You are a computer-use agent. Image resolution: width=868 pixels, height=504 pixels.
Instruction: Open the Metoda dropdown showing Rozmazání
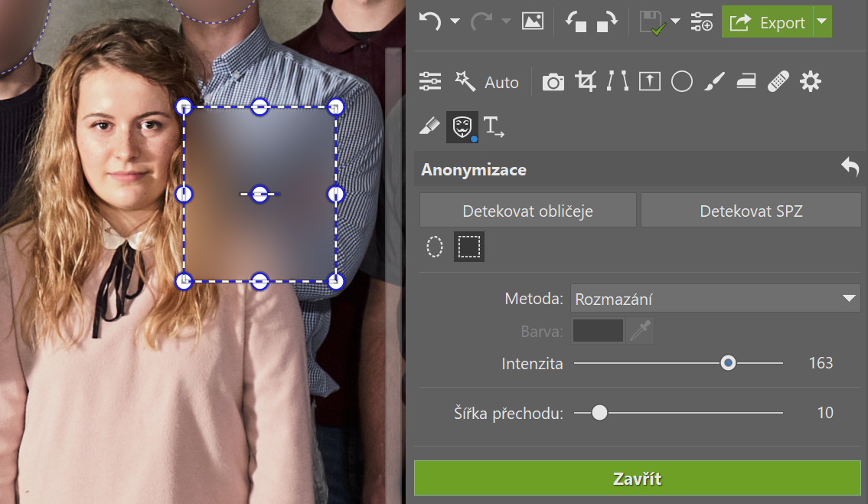716,299
